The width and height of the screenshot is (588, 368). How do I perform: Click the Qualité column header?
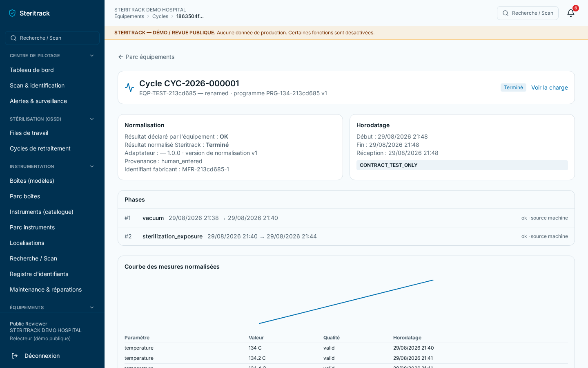tap(332, 338)
